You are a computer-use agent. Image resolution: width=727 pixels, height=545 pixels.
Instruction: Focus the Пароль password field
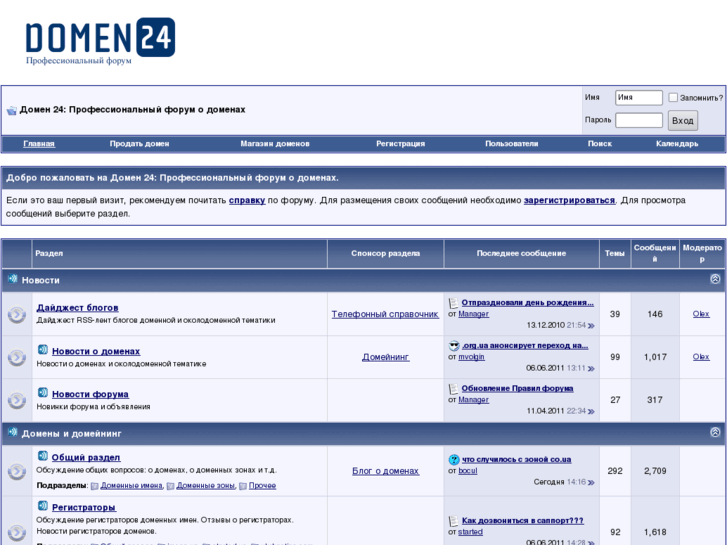point(639,120)
